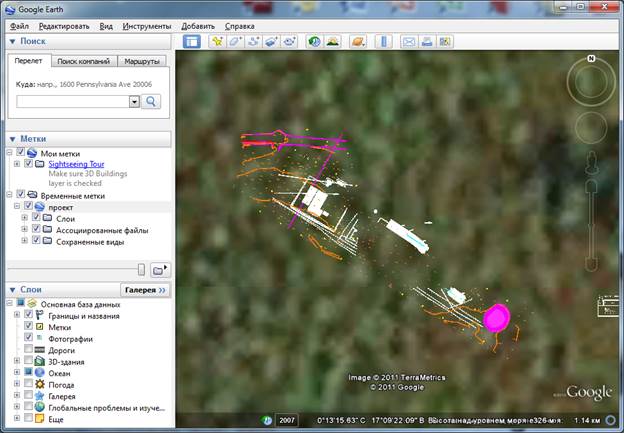
Task: Collapse the Метки panel triangle
Action: tap(12, 139)
